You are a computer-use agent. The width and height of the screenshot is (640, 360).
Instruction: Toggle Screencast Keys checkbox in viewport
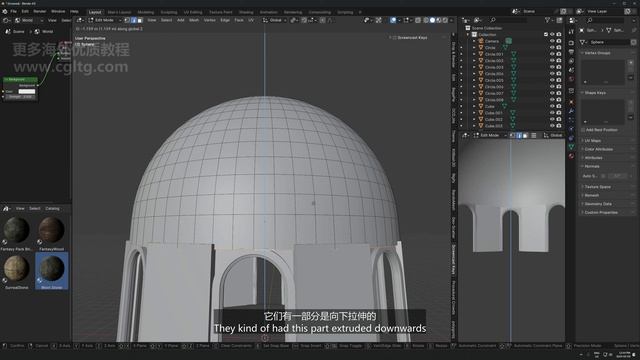[394, 38]
